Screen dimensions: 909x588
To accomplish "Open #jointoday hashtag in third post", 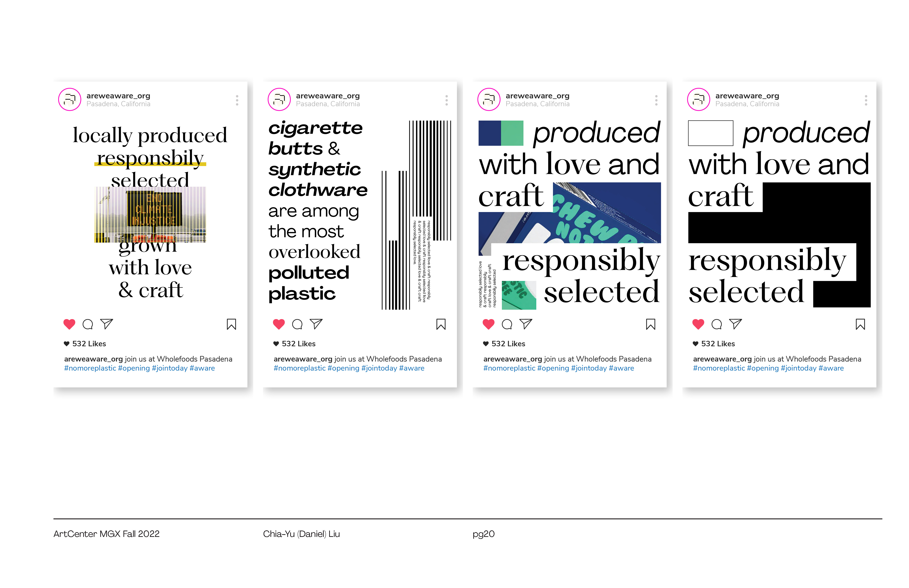I will coord(589,368).
